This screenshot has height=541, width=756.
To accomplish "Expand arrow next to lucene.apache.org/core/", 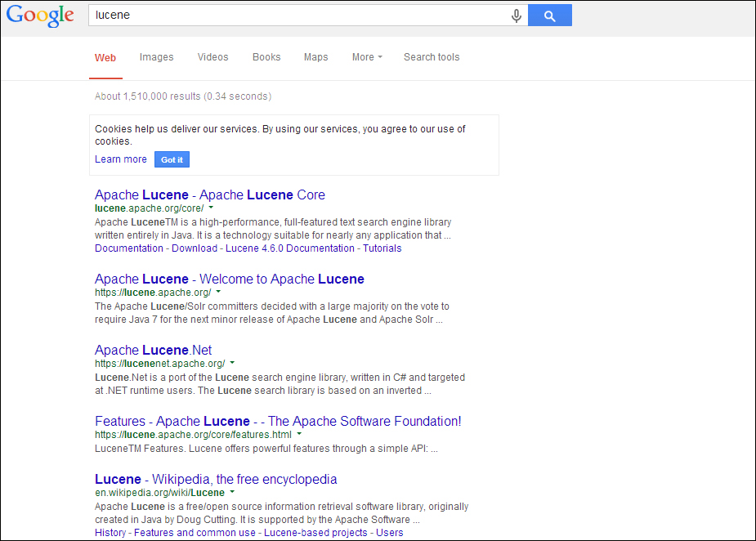I will 211,208.
